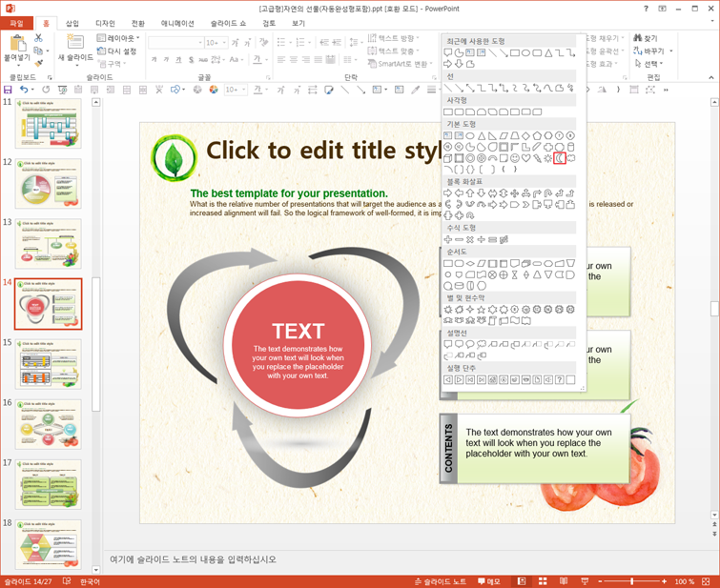Open the SmartArt로 변환 dropdown
The width and height of the screenshot is (720, 588).
tap(401, 64)
